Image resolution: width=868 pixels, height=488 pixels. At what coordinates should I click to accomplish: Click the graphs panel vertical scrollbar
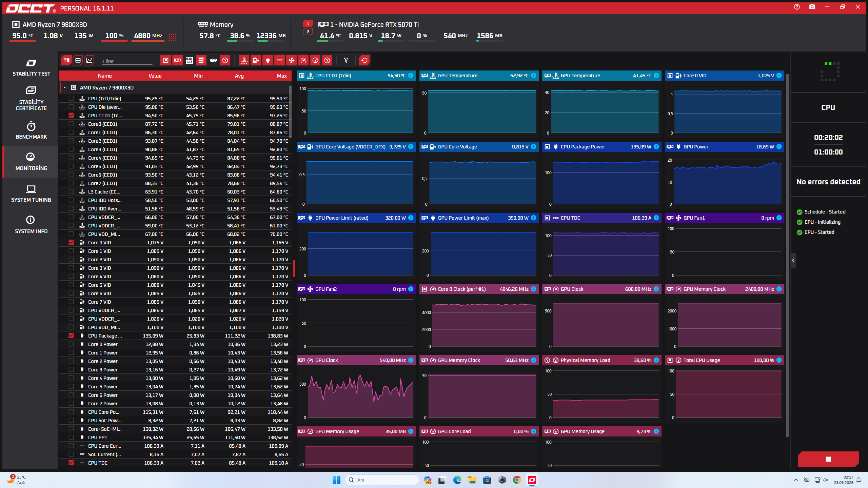coord(787,256)
